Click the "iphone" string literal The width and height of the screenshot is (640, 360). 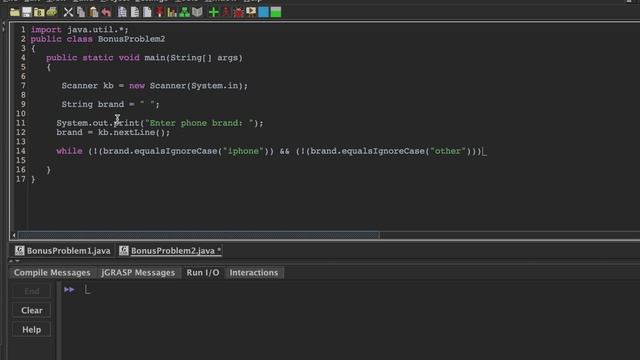(x=243, y=151)
